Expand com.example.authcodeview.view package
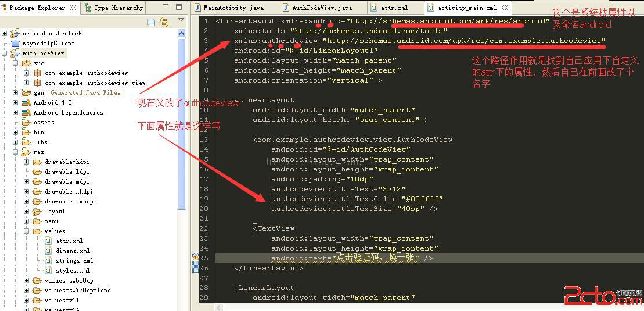The image size is (644, 311). point(27,83)
